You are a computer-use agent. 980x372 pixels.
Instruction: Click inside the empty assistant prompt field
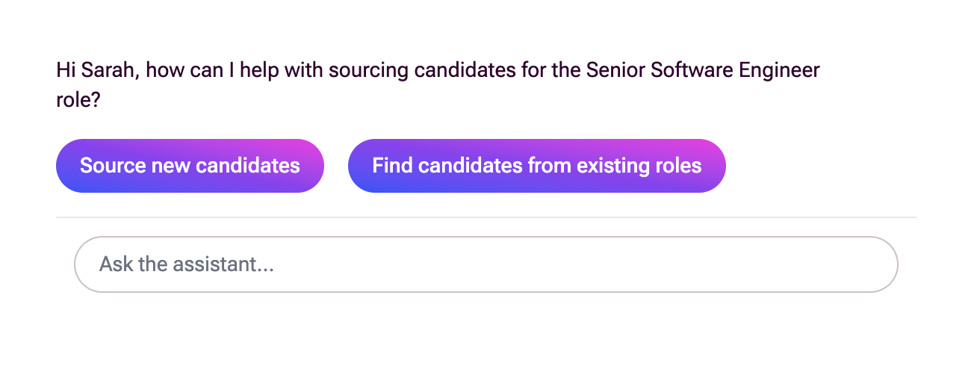(486, 264)
